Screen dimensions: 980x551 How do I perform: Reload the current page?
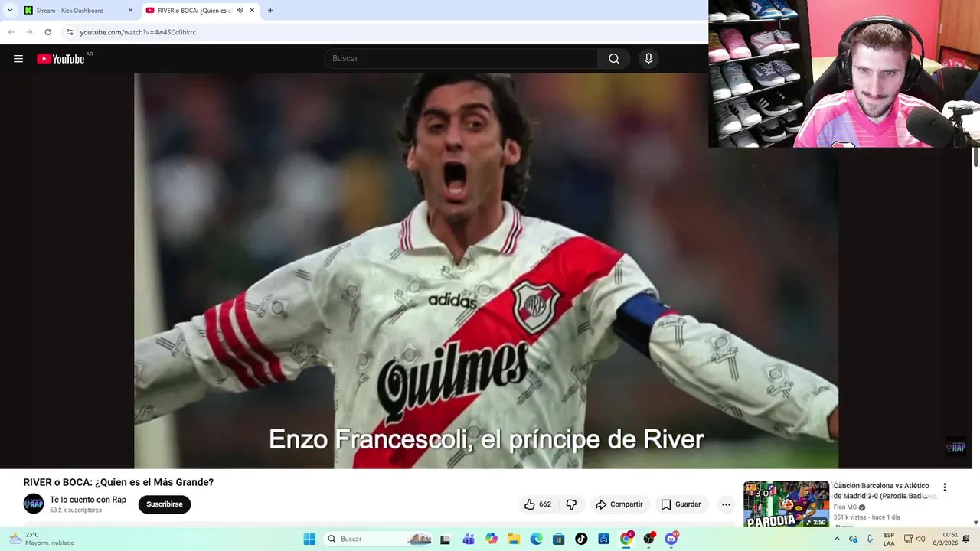click(47, 32)
